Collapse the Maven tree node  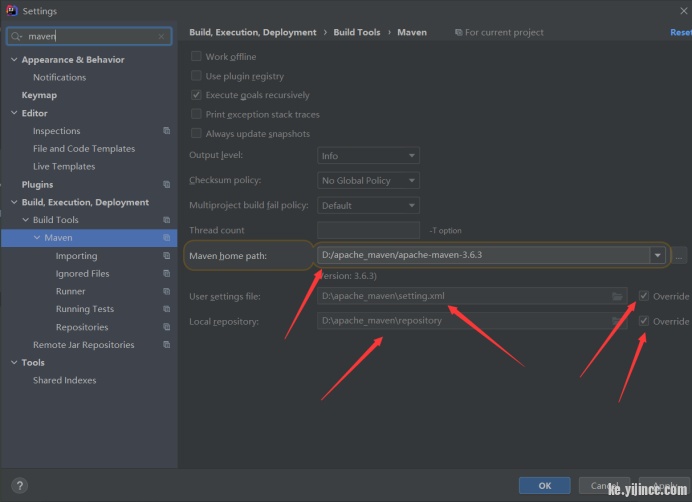click(x=37, y=238)
